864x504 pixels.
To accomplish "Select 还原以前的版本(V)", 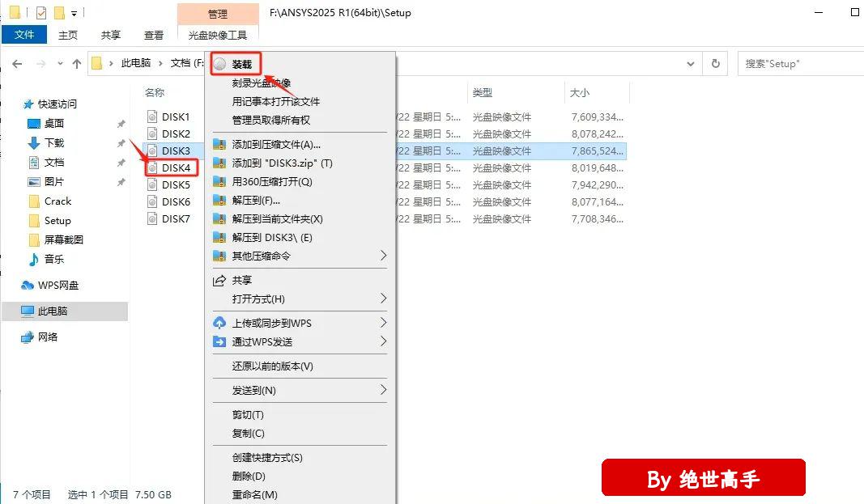I will [272, 366].
